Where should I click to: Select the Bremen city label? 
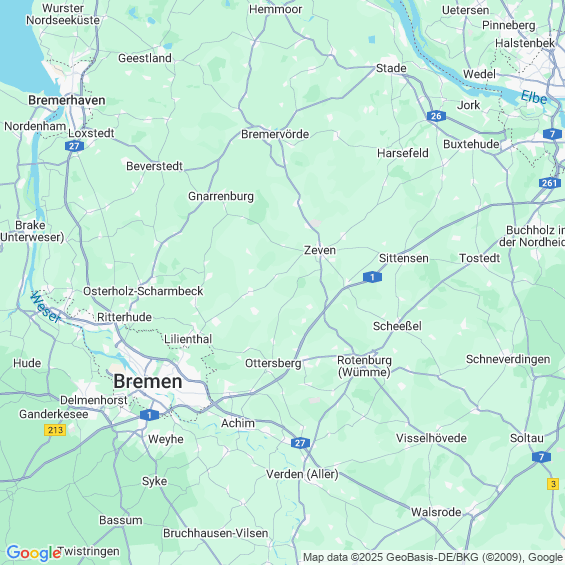click(x=148, y=382)
